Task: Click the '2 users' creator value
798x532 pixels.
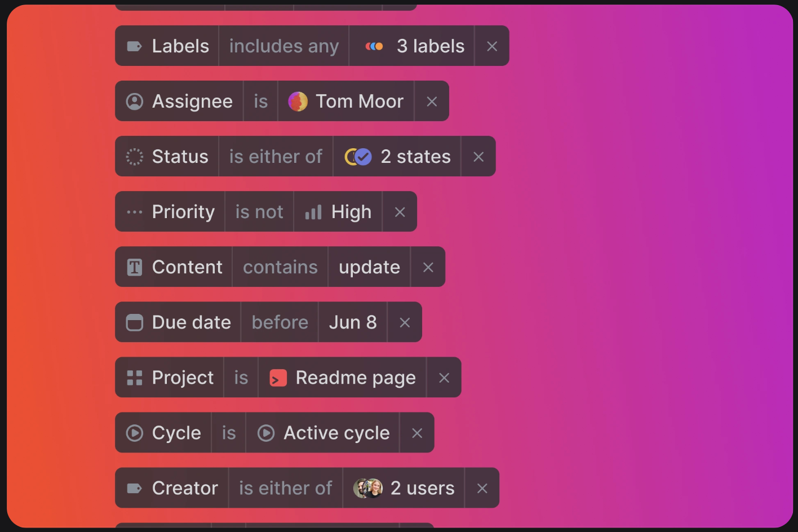Action: pyautogui.click(x=404, y=488)
